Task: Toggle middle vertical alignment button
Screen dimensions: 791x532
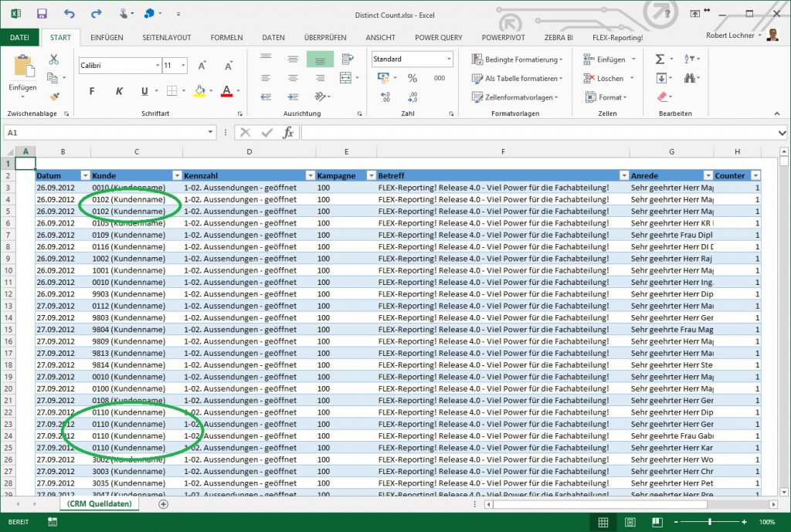Action: point(293,59)
